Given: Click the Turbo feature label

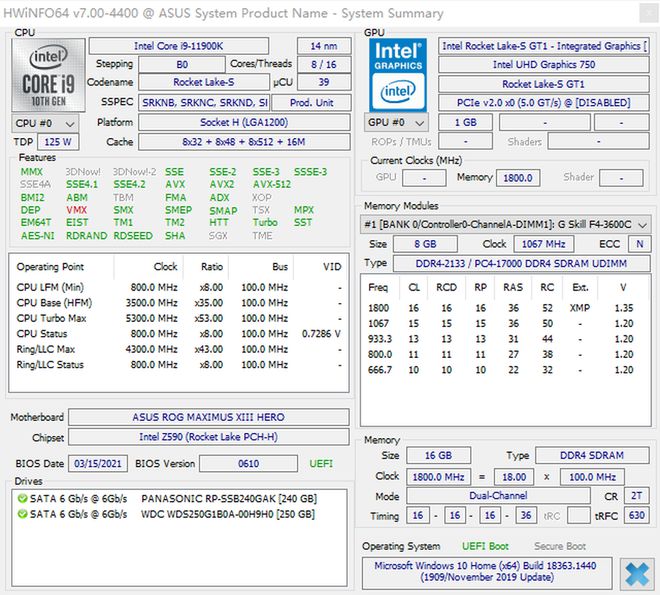Looking at the screenshot, I should click(265, 223).
